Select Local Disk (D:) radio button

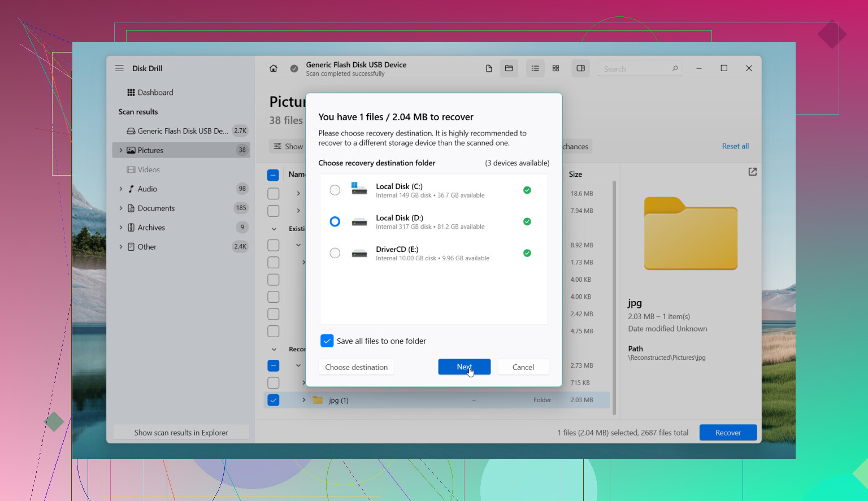pos(335,222)
